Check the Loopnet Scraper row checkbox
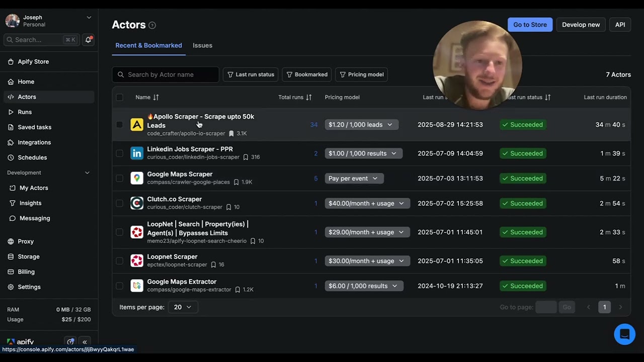This screenshot has width=644, height=362. [119, 260]
